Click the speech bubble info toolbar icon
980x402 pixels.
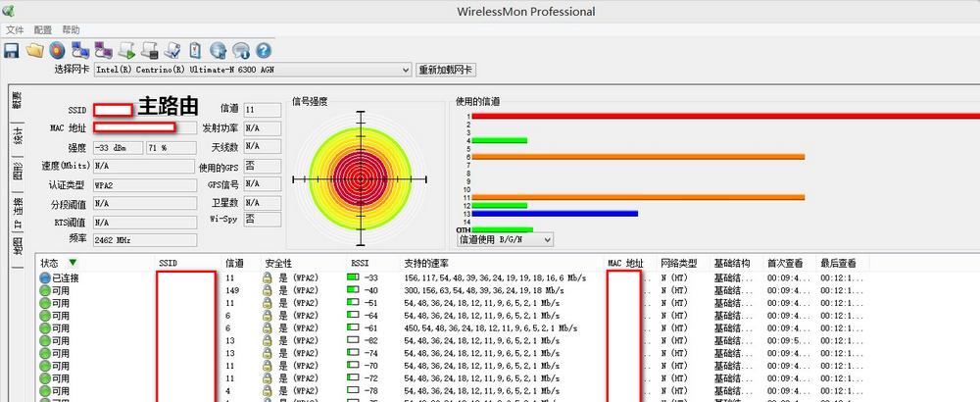pyautogui.click(x=241, y=51)
